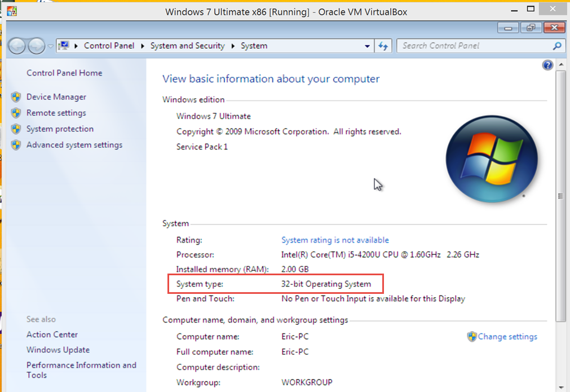This screenshot has width=570, height=392.
Task: Click the Search Control Panel input field
Action: point(474,46)
